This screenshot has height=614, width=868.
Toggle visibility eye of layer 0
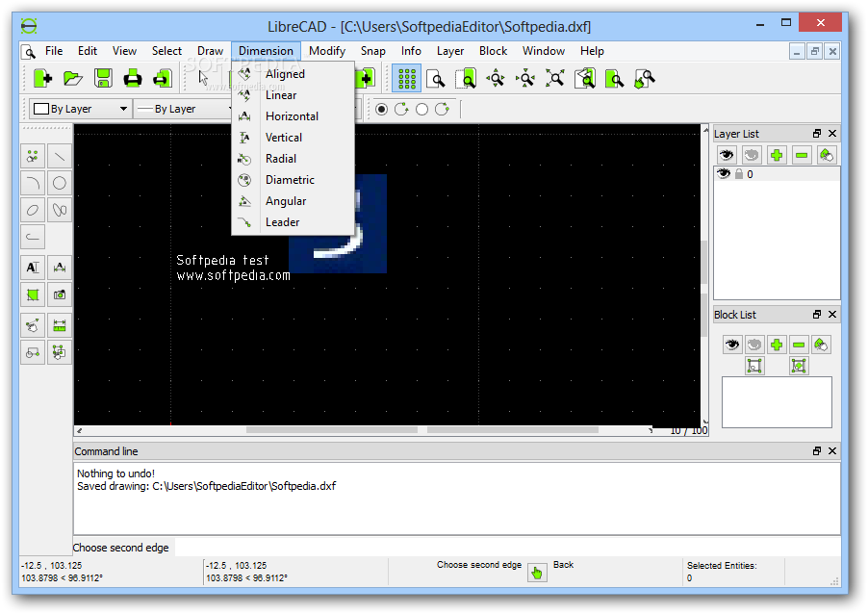(724, 174)
